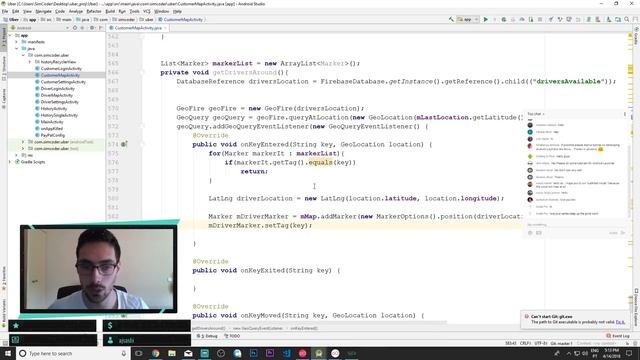
Task: Open the app run configuration dropdown
Action: pos(468,19)
